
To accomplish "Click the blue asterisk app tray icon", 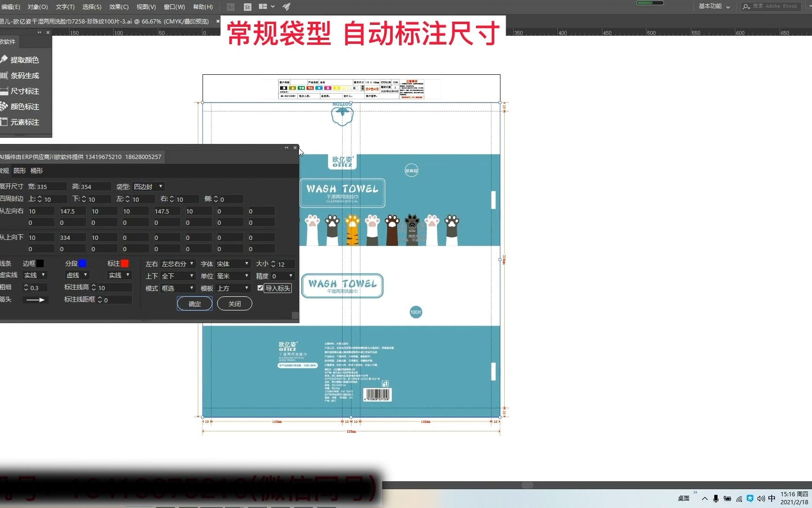I will (750, 499).
